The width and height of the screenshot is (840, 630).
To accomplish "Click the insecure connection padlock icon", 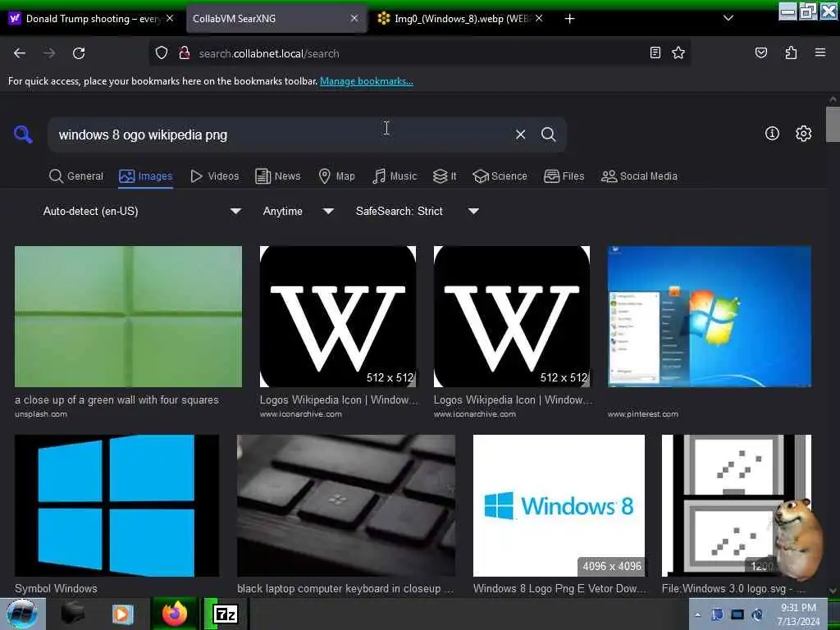I will pyautogui.click(x=185, y=53).
